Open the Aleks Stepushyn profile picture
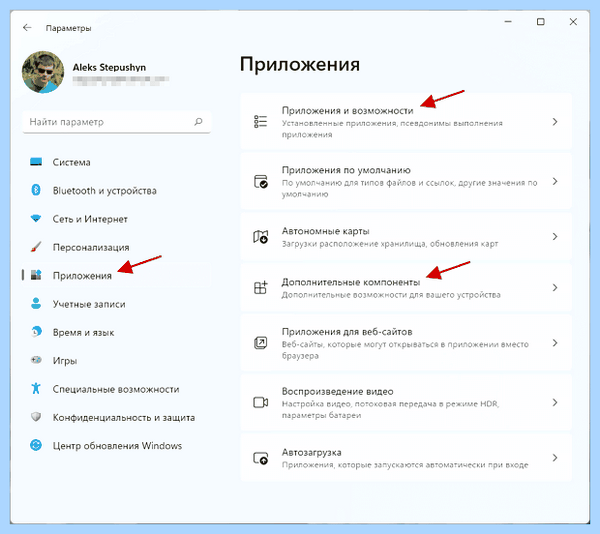600x534 pixels. click(x=43, y=72)
